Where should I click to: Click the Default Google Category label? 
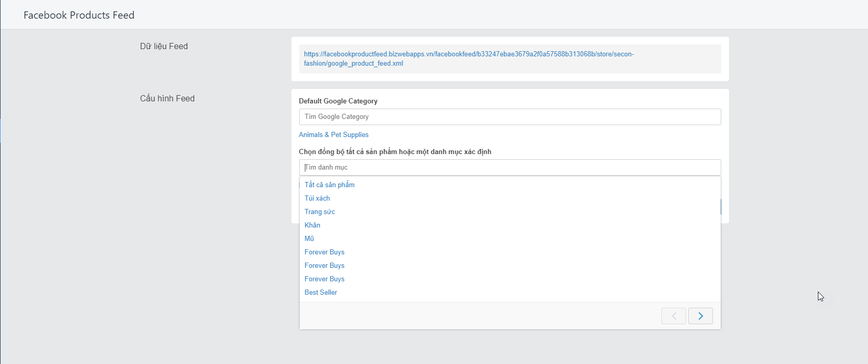(338, 101)
